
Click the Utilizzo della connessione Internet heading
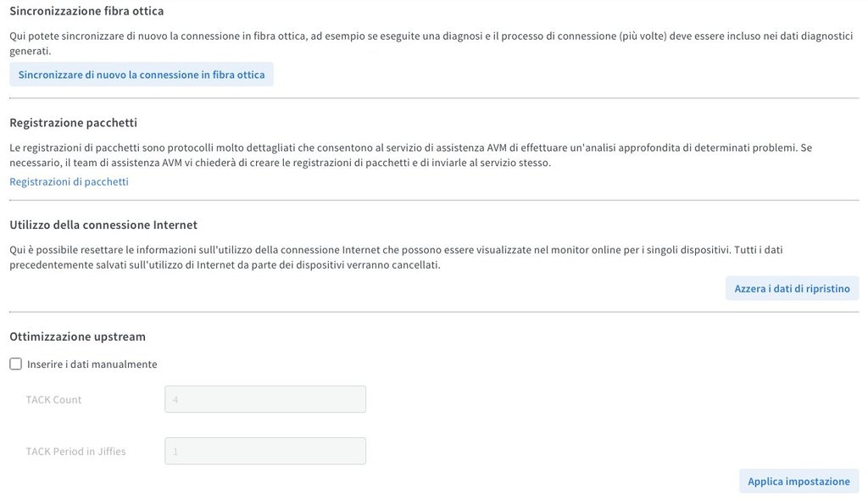tap(103, 225)
